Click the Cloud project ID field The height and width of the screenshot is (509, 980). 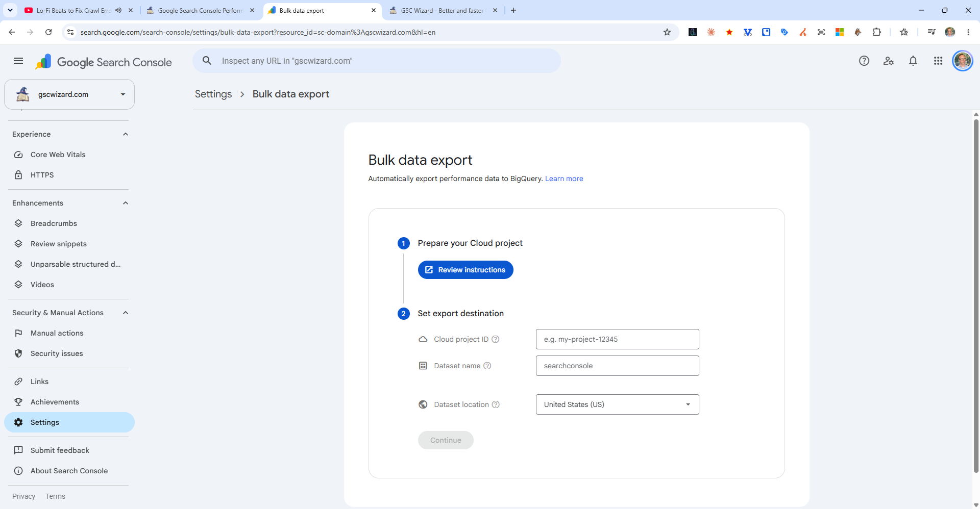(617, 339)
